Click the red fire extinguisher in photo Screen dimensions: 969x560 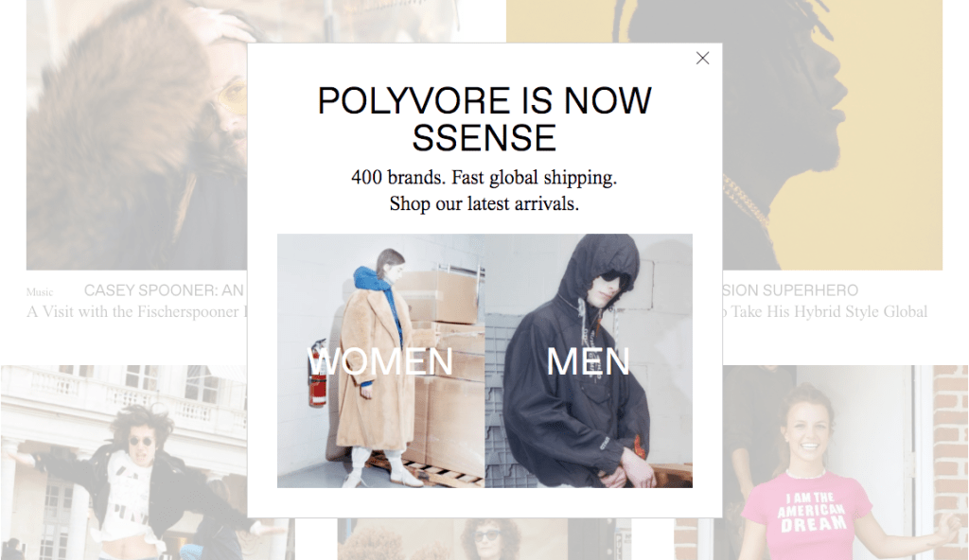click(x=317, y=373)
